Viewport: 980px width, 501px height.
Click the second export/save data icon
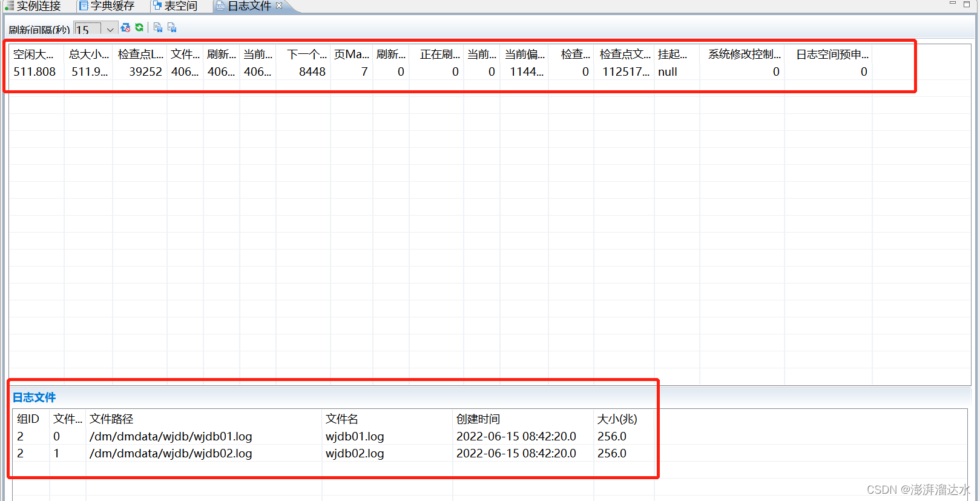point(172,27)
